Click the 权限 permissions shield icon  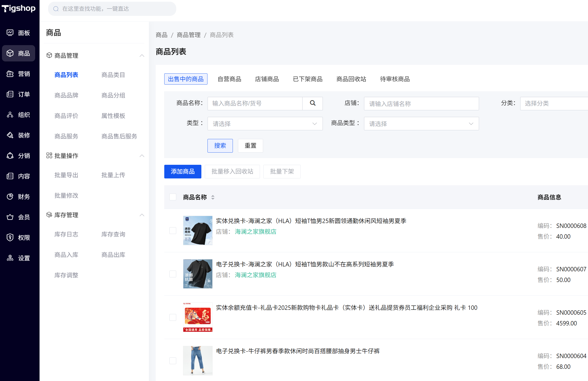tap(10, 238)
